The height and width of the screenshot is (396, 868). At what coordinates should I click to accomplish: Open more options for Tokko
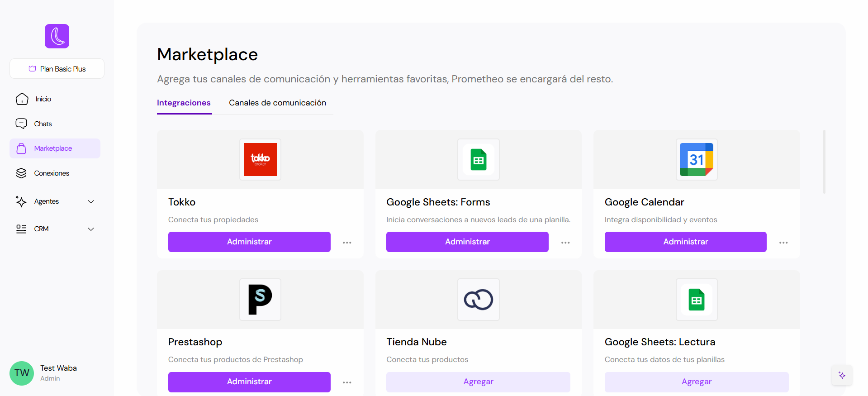pyautogui.click(x=347, y=243)
